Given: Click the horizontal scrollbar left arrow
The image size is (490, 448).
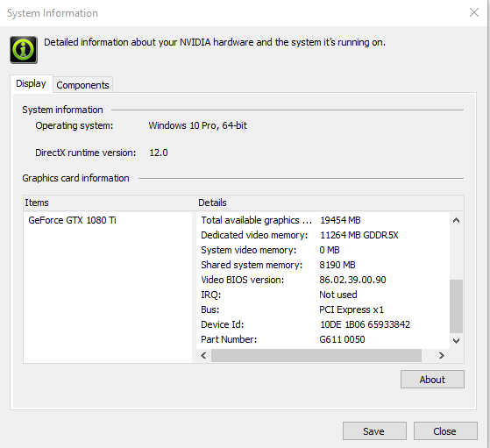Looking at the screenshot, I should pos(203,355).
